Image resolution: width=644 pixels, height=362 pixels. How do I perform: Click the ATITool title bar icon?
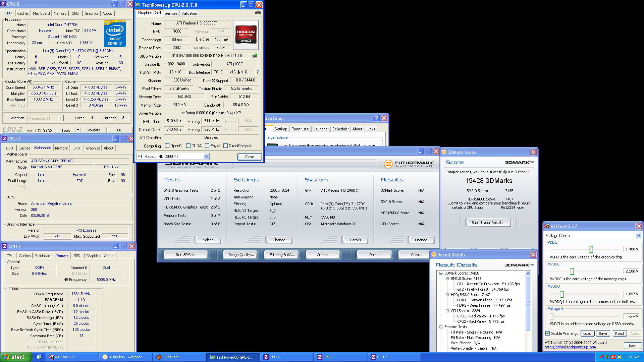coord(547,226)
